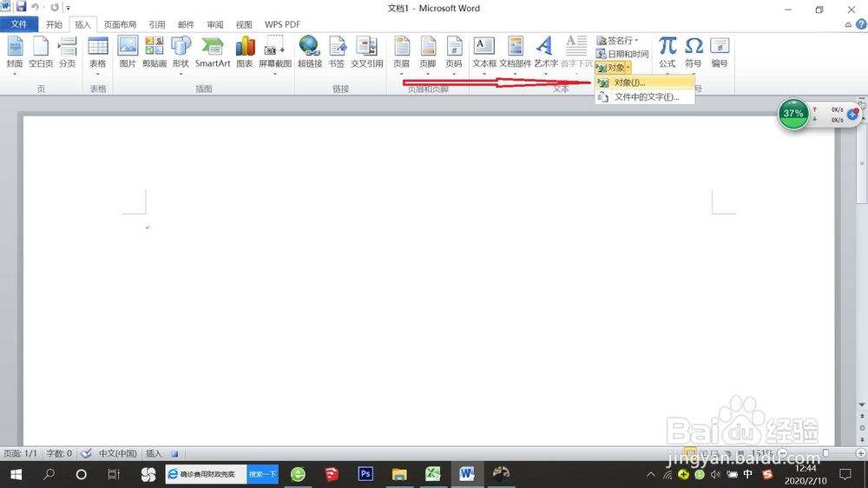This screenshot has width=868, height=488.
Task: Open the Screenshot (屏幕截图) tool
Action: pos(275,54)
